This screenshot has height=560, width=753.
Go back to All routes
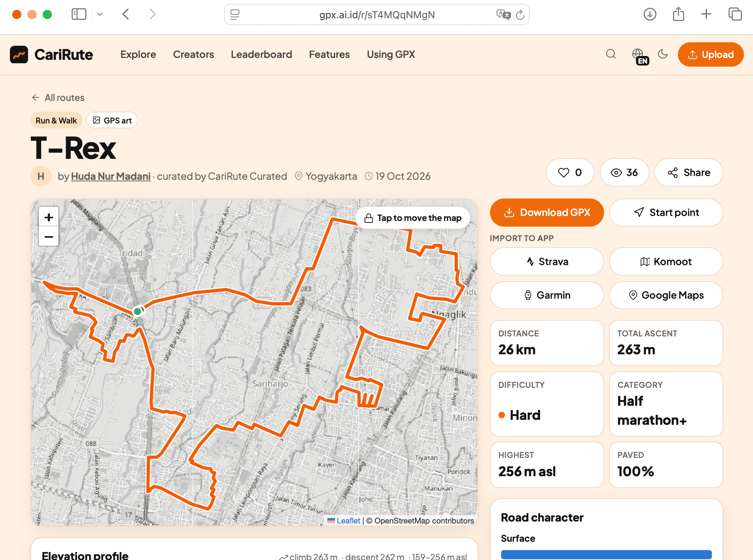point(58,98)
